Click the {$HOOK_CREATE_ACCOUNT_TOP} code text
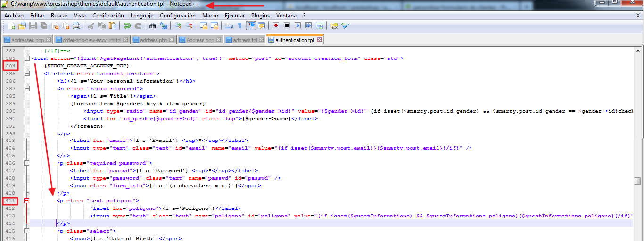644x241 pixels. (x=87, y=66)
